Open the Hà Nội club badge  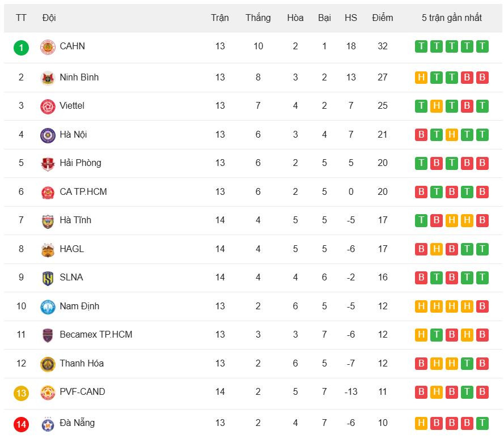point(48,135)
